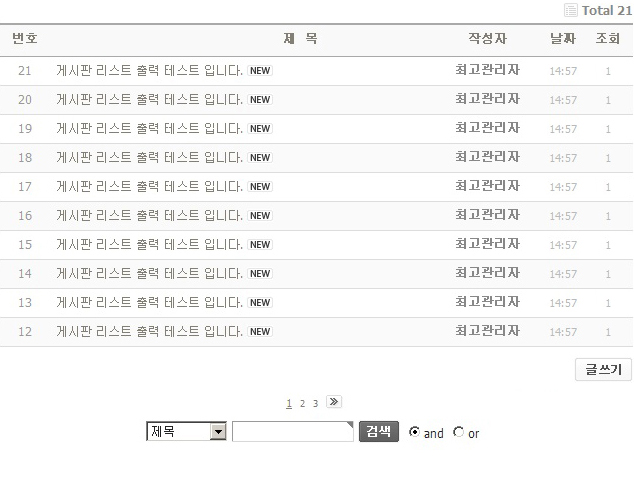Go to the next pages with double-arrow icon
Viewport: 634px width, 488px height.
click(x=334, y=402)
